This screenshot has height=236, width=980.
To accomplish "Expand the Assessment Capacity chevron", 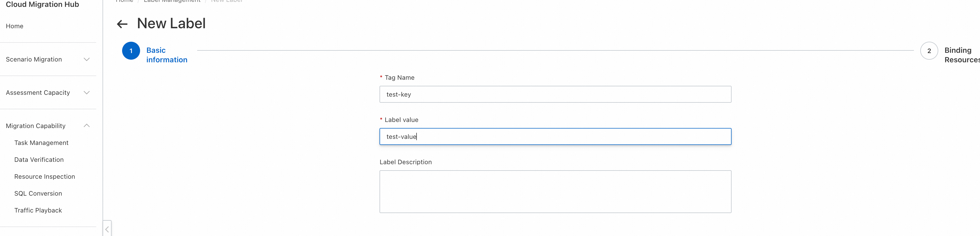I will (x=87, y=93).
